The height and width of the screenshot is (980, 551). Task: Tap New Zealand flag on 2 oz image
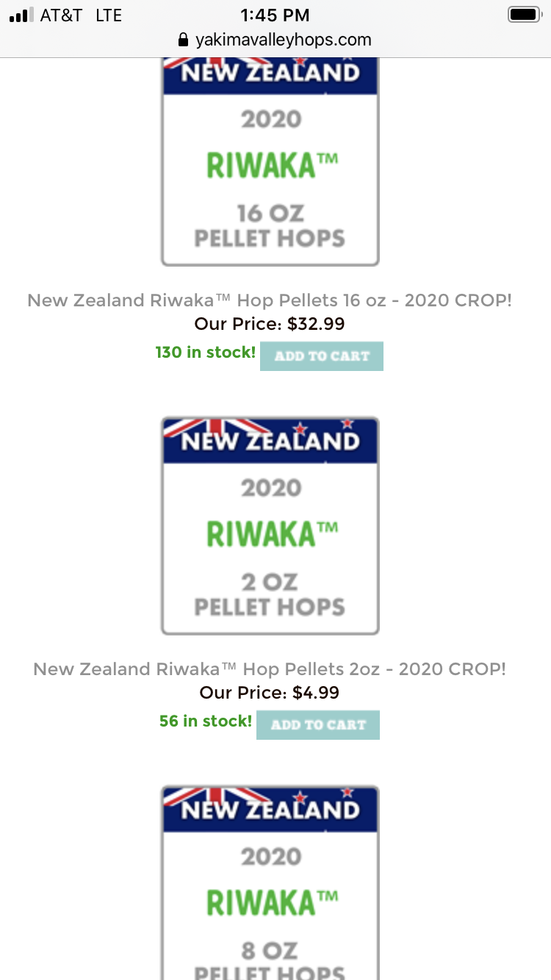270,440
